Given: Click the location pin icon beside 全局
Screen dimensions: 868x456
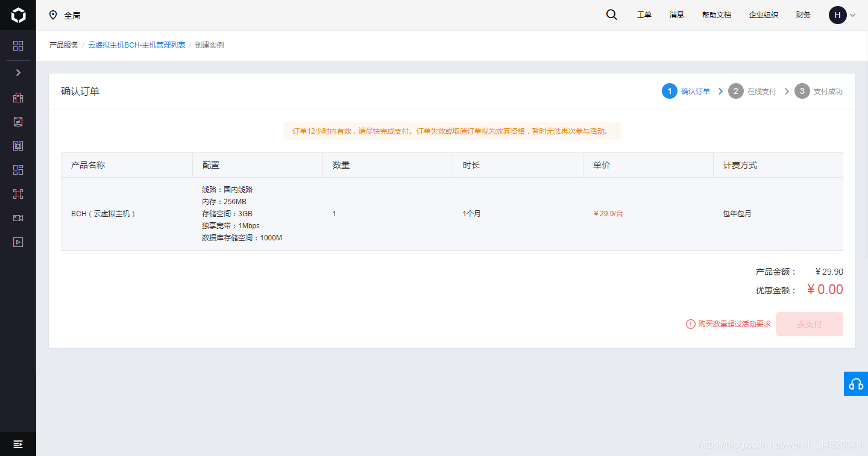Looking at the screenshot, I should coord(53,15).
